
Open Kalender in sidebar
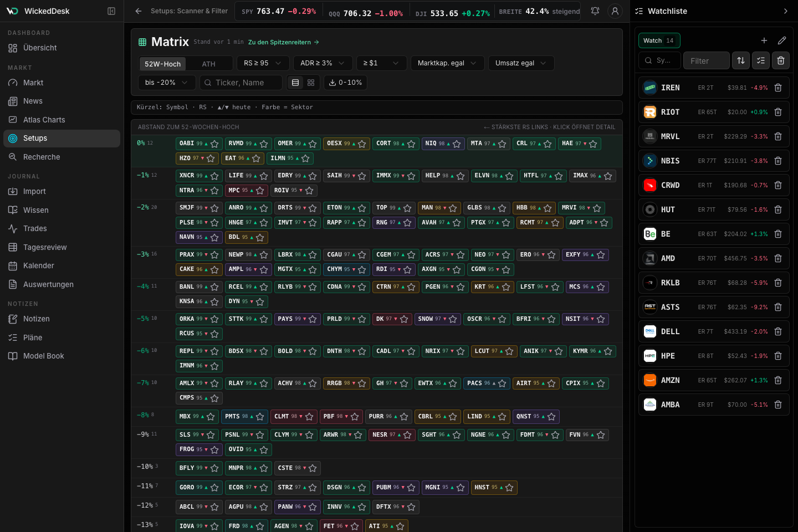(x=62, y=265)
